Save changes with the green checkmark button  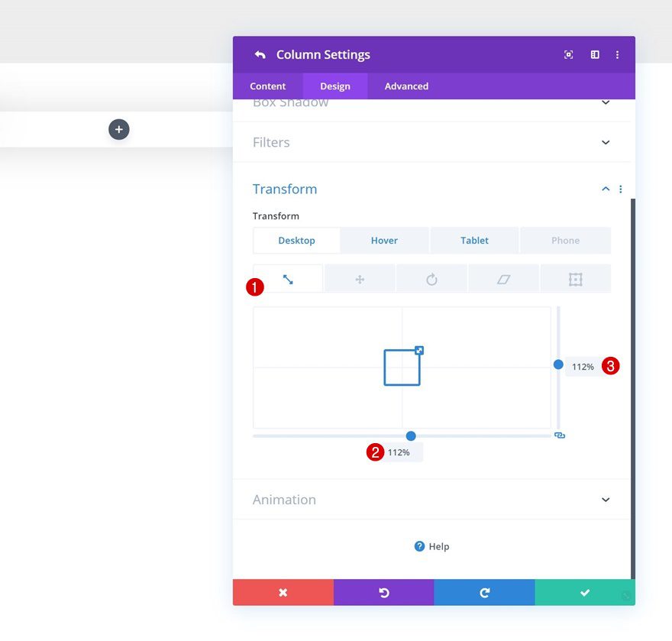(x=585, y=592)
